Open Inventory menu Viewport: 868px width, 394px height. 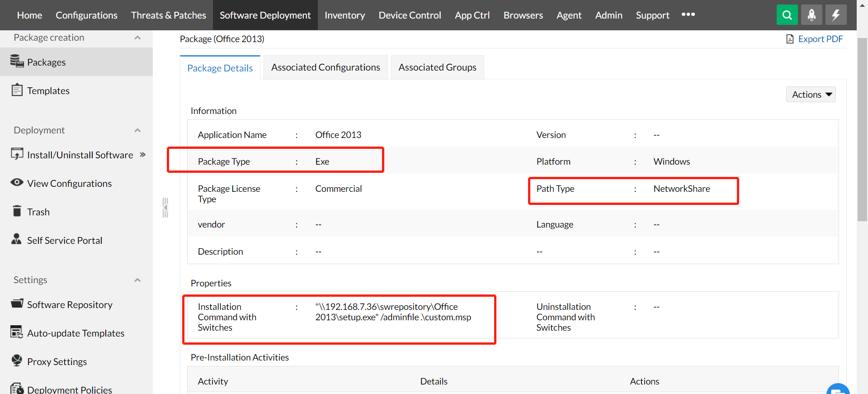(344, 15)
